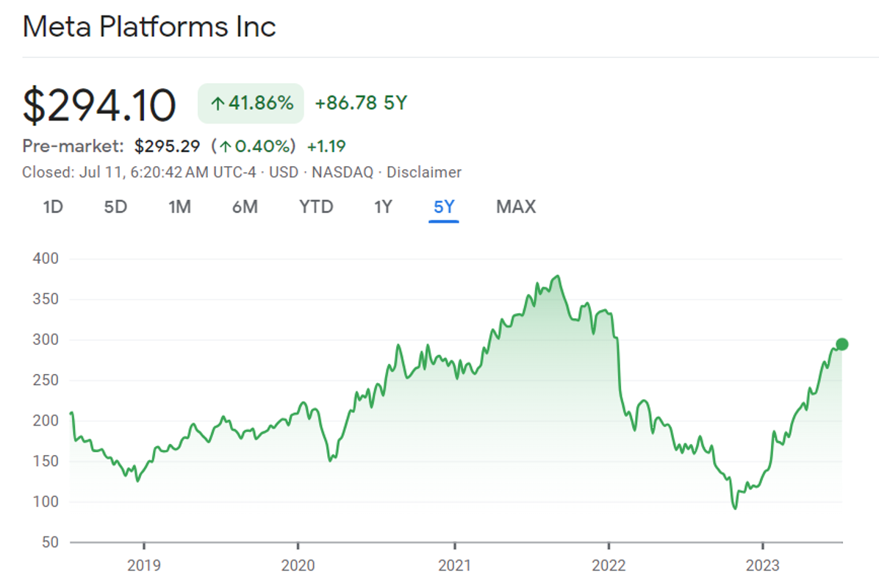
Task: Choose the 1M chart range
Action: (179, 207)
